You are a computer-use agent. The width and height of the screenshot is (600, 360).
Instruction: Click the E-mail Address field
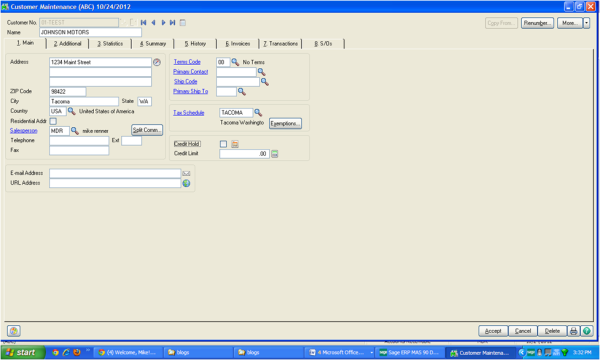[115, 173]
